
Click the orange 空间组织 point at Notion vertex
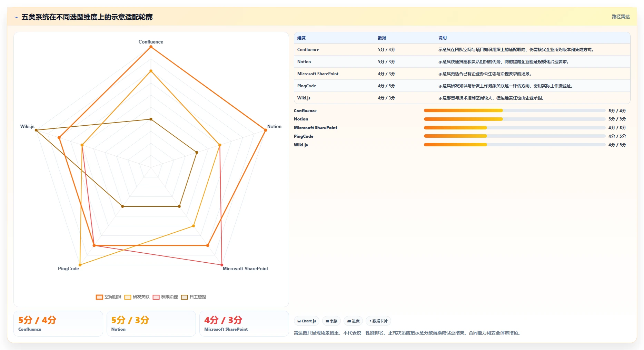pos(265,130)
